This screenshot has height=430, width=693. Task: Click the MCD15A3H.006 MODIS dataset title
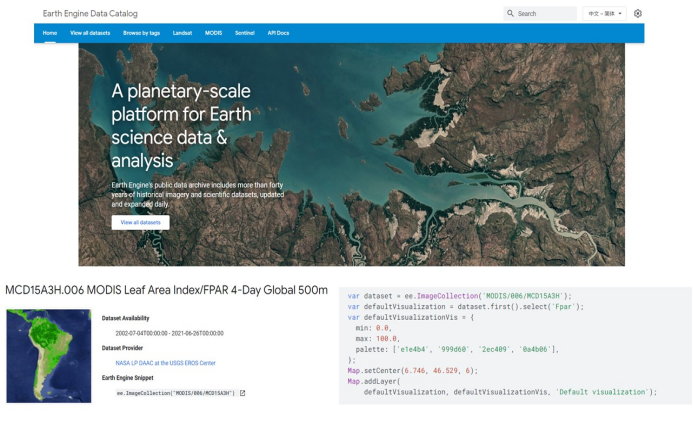pos(167,290)
